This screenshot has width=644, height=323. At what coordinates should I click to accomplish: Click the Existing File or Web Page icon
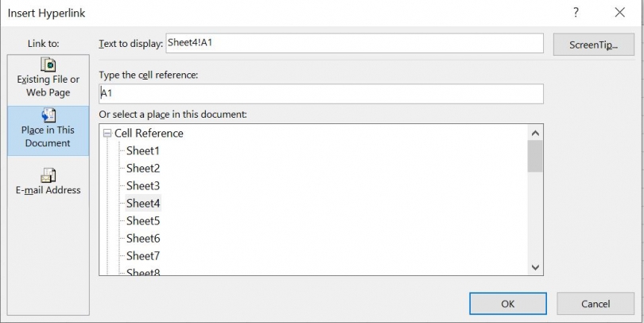48,64
